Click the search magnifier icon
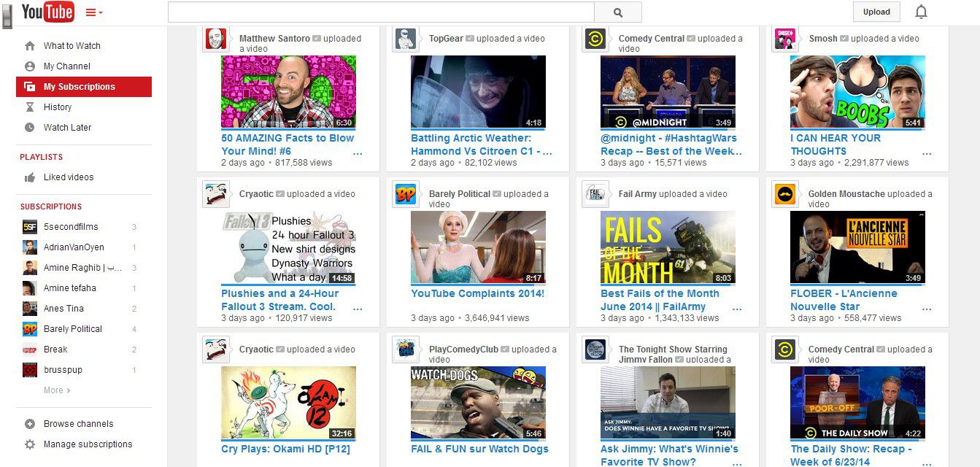Viewport: 980px width, 467px height. click(617, 12)
